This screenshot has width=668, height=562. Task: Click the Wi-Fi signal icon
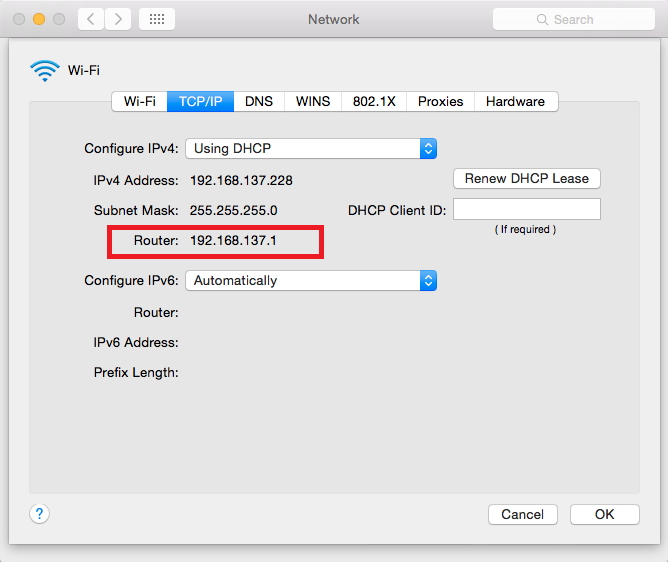[45, 70]
